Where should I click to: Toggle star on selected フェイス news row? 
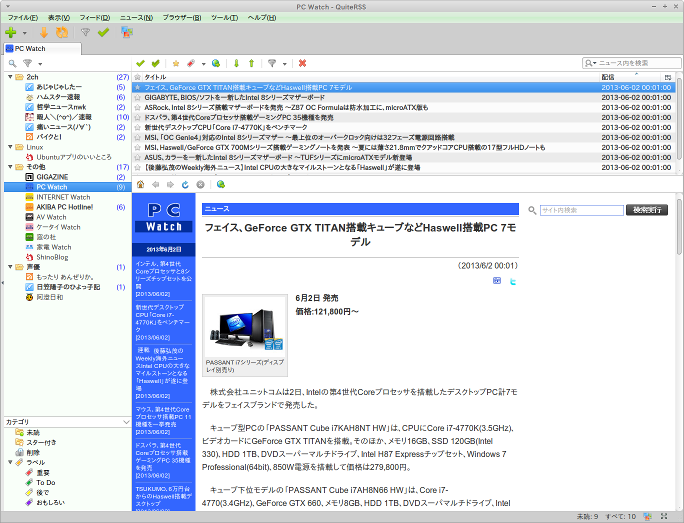click(138, 87)
